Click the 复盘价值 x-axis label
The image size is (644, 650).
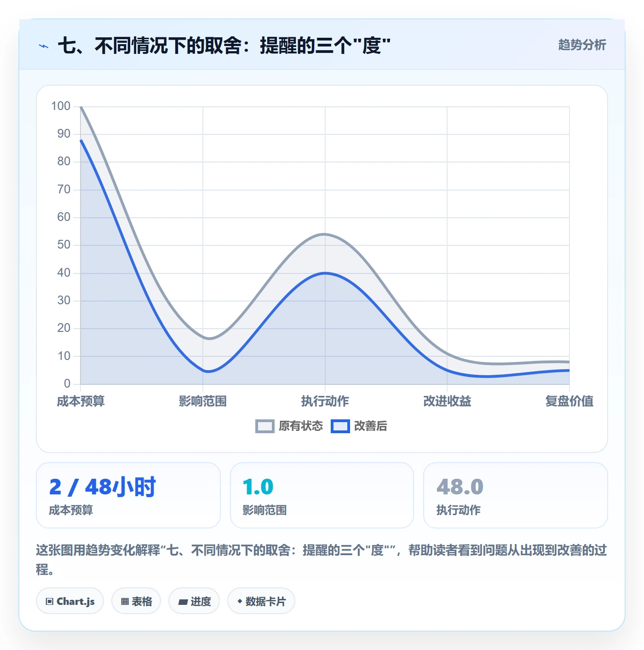click(569, 401)
